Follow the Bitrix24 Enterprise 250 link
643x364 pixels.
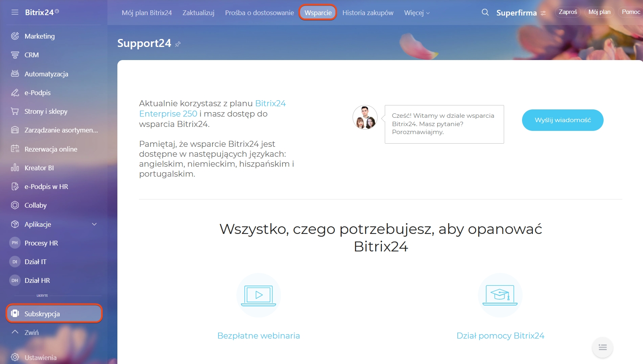tap(212, 109)
